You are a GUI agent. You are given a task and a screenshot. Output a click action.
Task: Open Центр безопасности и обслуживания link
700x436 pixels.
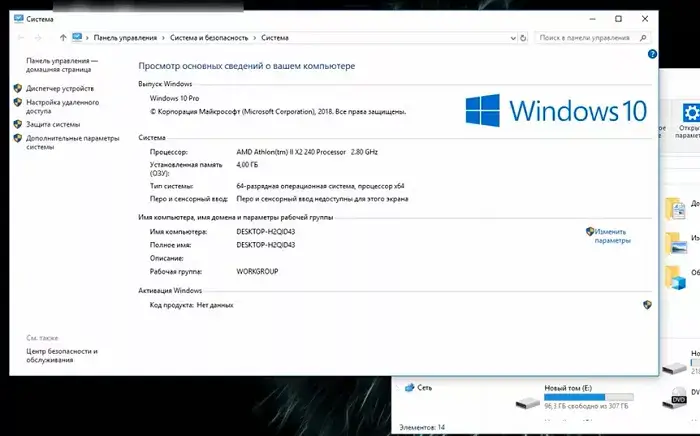pyautogui.click(x=62, y=355)
